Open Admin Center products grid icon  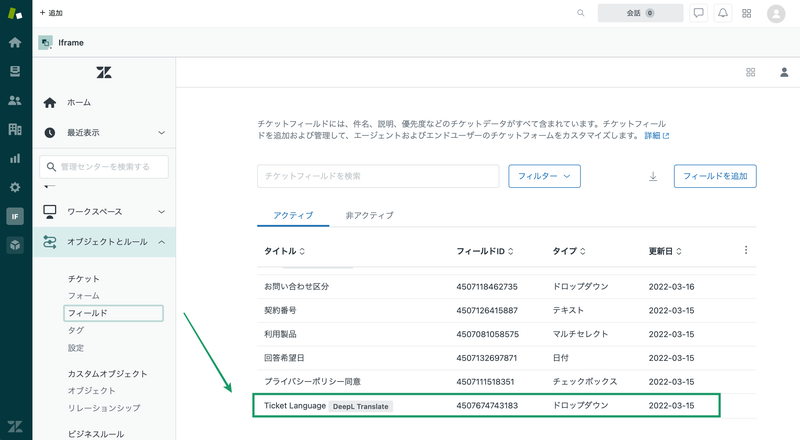point(751,72)
